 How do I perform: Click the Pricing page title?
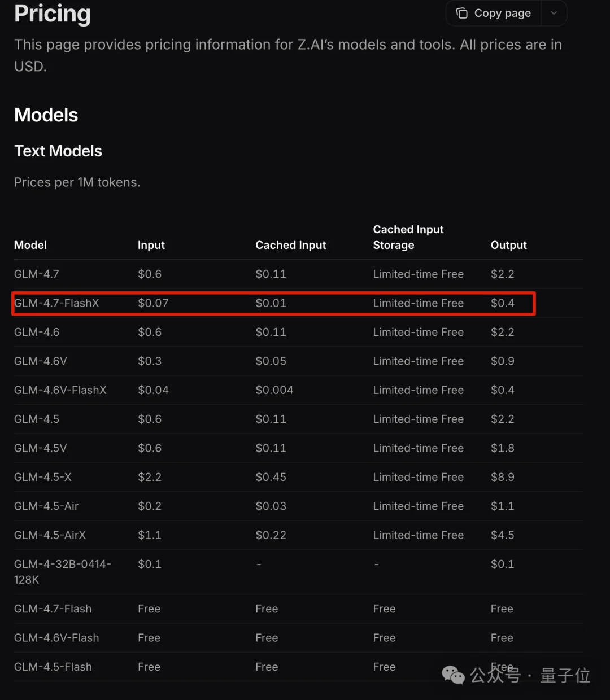pos(52,14)
